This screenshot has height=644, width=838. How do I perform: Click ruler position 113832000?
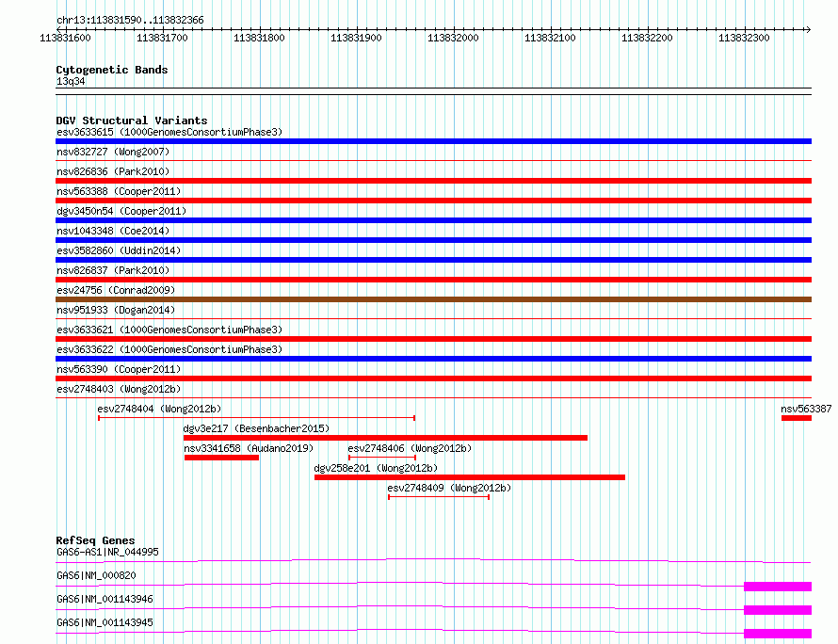pos(453,38)
